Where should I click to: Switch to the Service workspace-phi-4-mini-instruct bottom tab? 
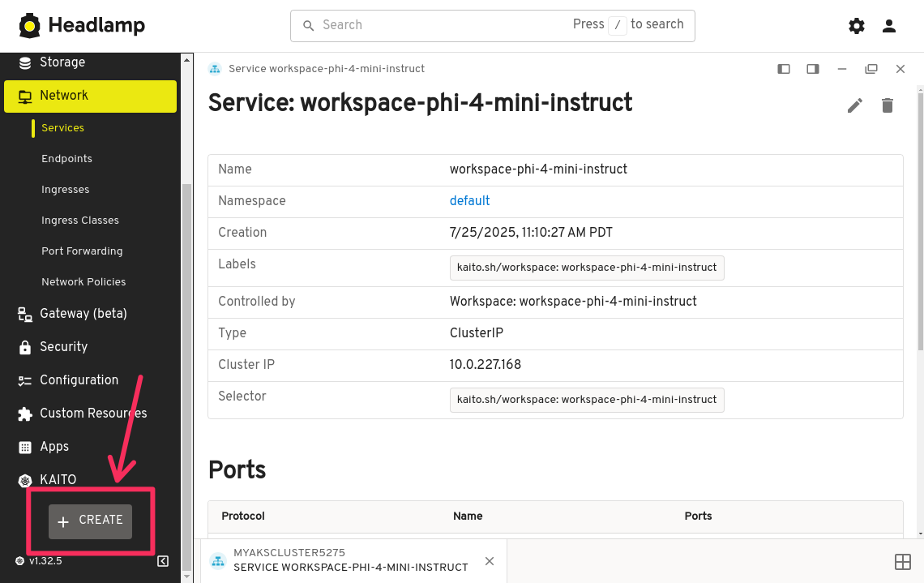pyautogui.click(x=350, y=560)
